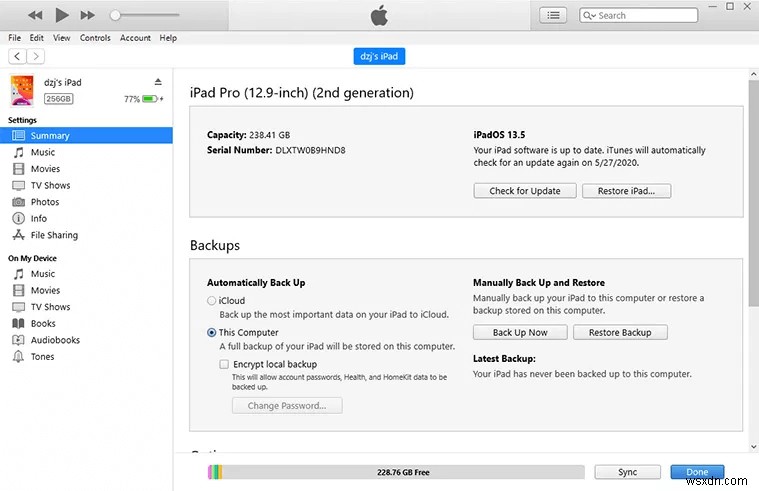Click the Tones bell icon

click(x=18, y=357)
